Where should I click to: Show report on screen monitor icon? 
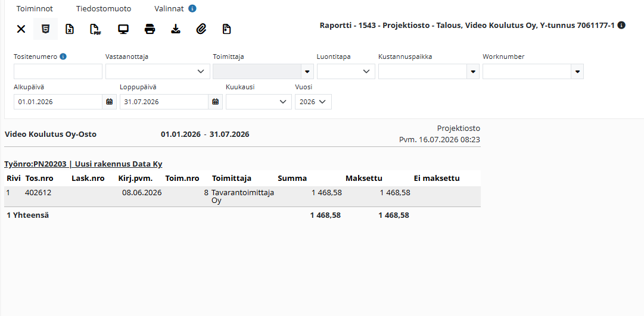click(123, 29)
